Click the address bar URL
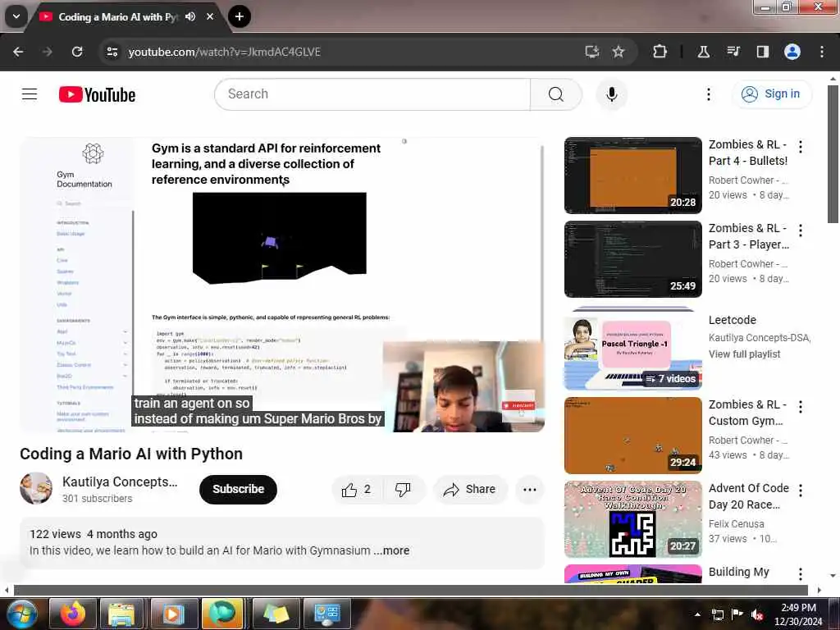The height and width of the screenshot is (630, 840). [x=224, y=52]
